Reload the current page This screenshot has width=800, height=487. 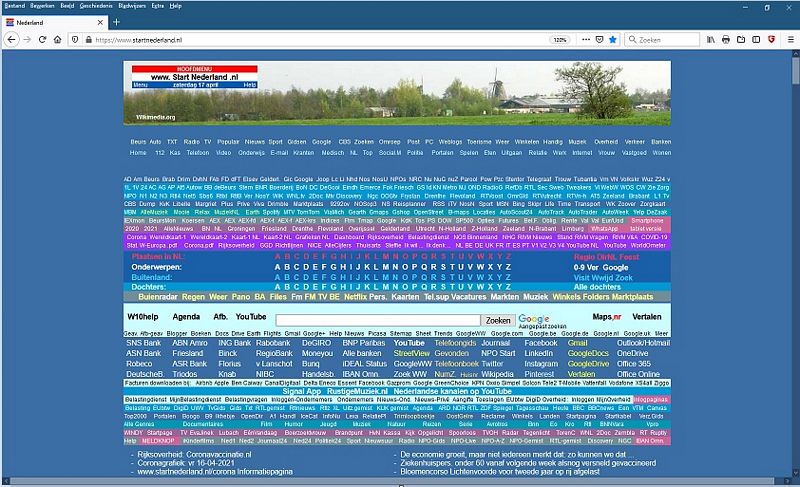pos(42,39)
